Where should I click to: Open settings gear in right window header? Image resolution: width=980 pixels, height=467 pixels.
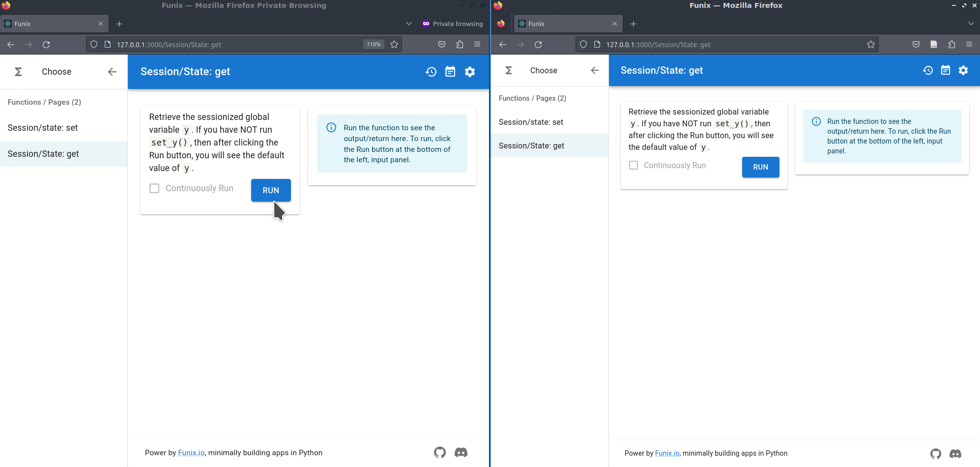click(963, 70)
